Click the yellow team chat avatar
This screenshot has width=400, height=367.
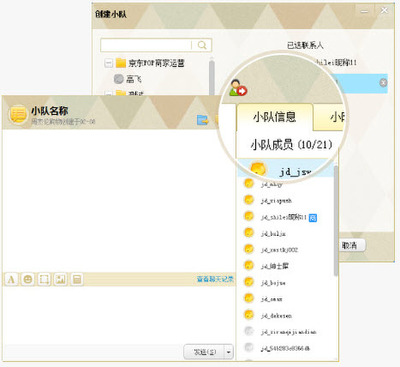click(18, 114)
